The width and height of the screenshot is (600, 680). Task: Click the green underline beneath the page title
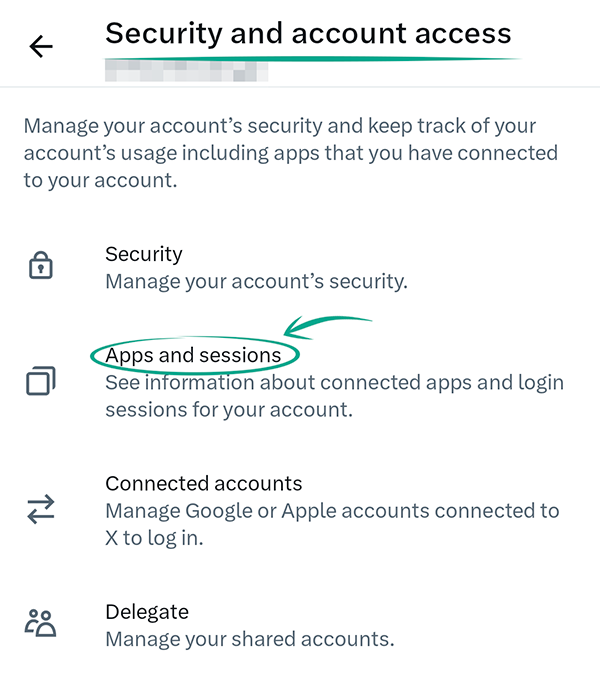[x=310, y=57]
